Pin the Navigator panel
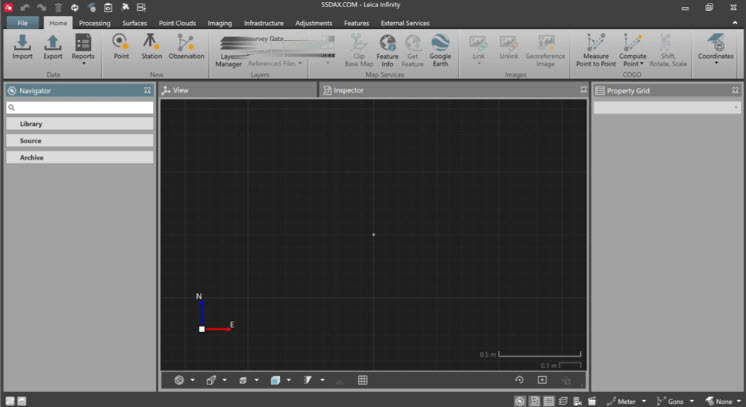This screenshot has width=746, height=407. [147, 90]
